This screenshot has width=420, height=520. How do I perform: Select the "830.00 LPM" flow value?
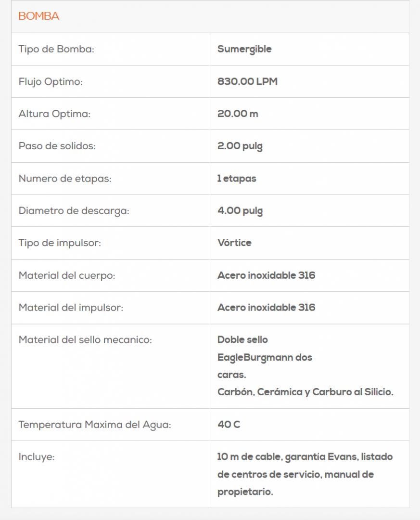tap(247, 82)
